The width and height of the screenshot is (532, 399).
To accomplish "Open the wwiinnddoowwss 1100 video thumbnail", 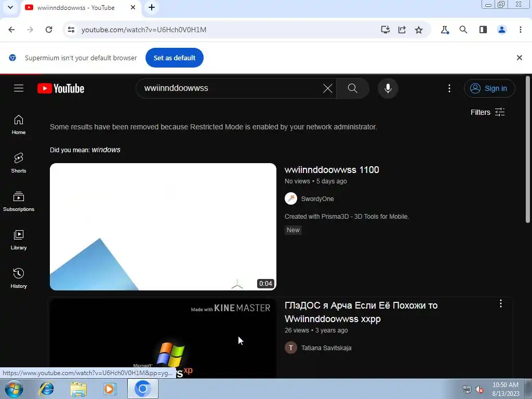I will (163, 227).
